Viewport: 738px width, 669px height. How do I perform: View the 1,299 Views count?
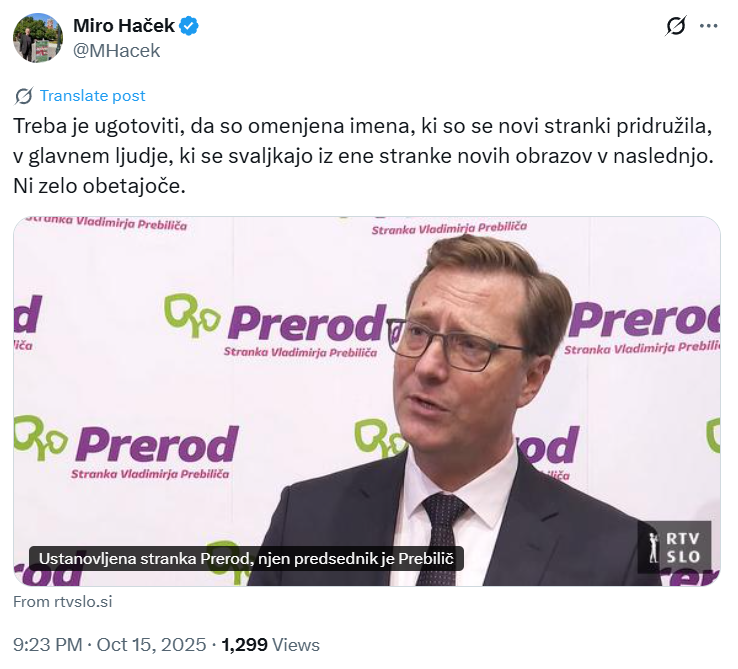(x=270, y=645)
